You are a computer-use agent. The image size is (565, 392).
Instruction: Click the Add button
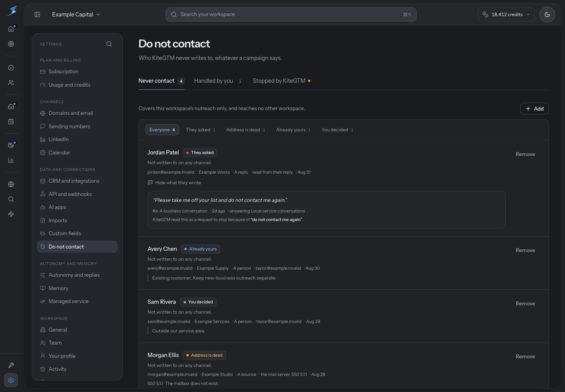534,109
